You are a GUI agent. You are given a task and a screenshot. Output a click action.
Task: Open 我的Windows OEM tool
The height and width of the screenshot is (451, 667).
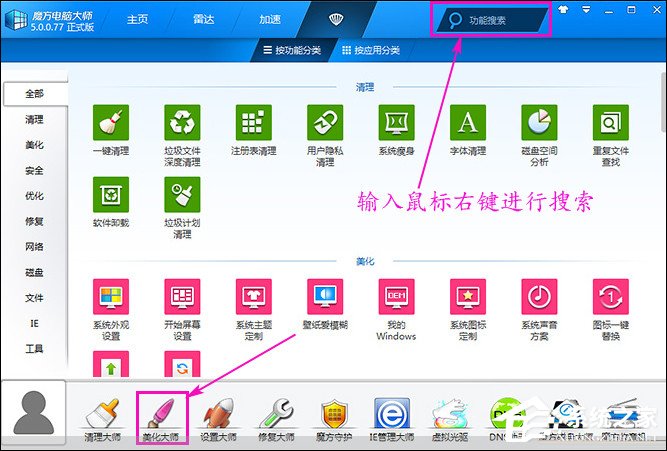[x=396, y=297]
